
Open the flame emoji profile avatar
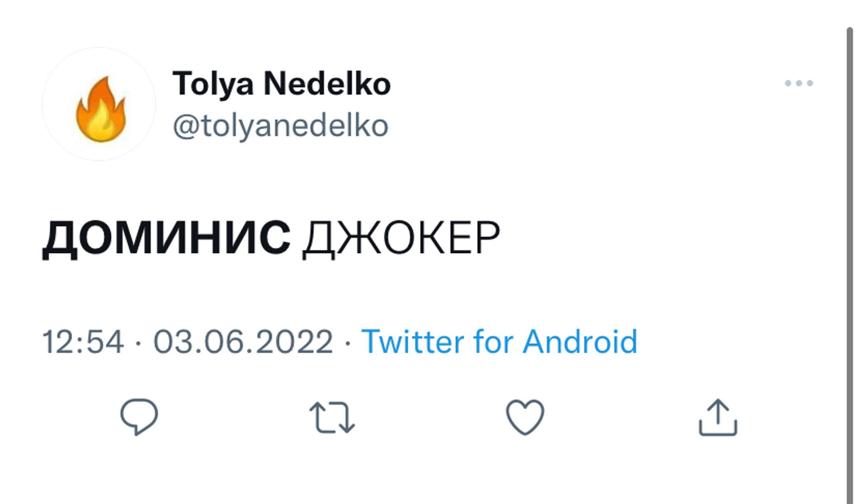99,104
